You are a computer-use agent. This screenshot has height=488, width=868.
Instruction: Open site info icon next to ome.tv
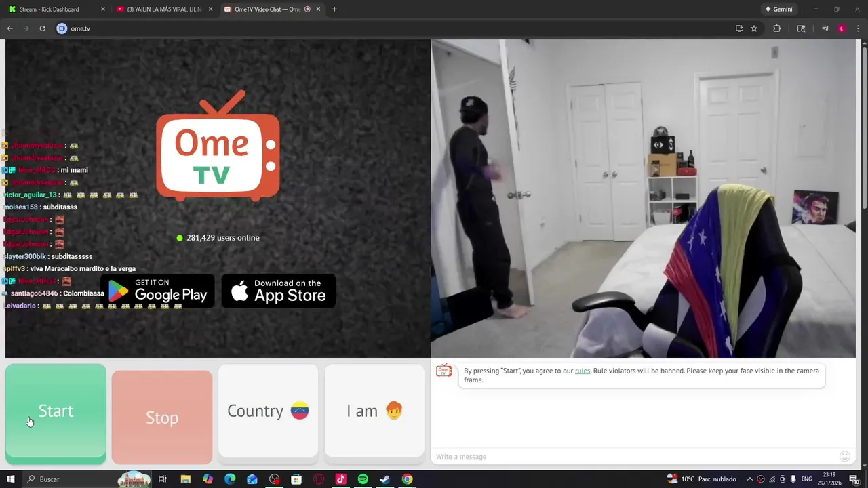(x=62, y=28)
